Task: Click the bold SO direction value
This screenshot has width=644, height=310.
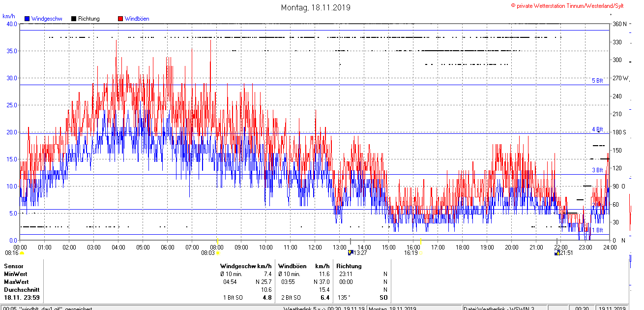Action: [x=383, y=298]
